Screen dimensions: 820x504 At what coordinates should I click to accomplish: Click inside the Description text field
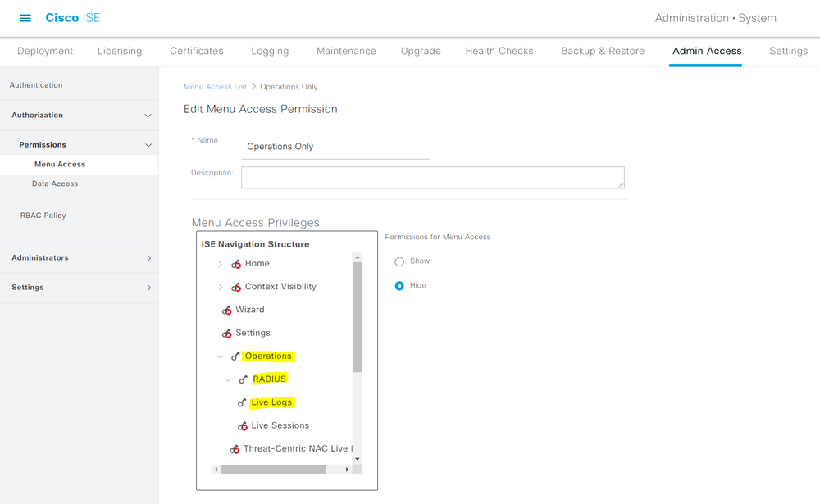[432, 177]
